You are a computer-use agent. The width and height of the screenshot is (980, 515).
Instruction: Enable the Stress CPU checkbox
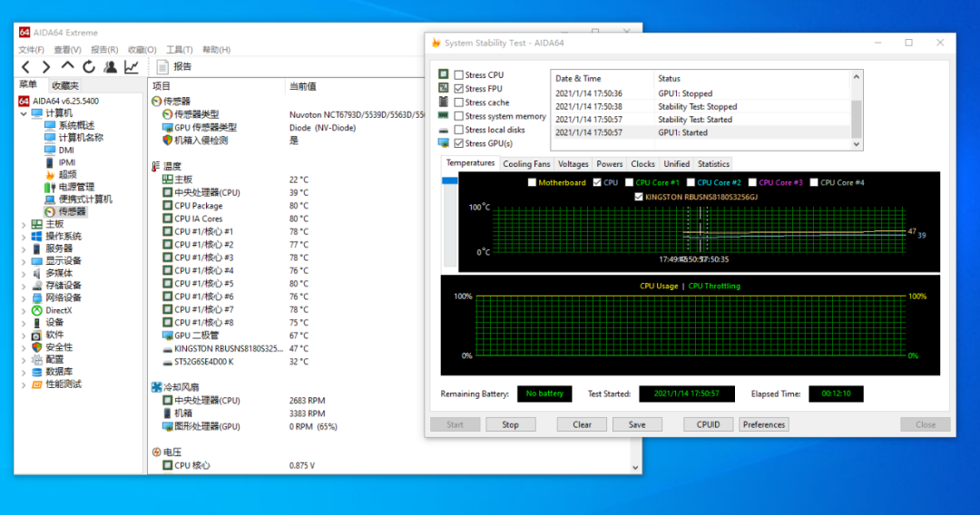[459, 75]
